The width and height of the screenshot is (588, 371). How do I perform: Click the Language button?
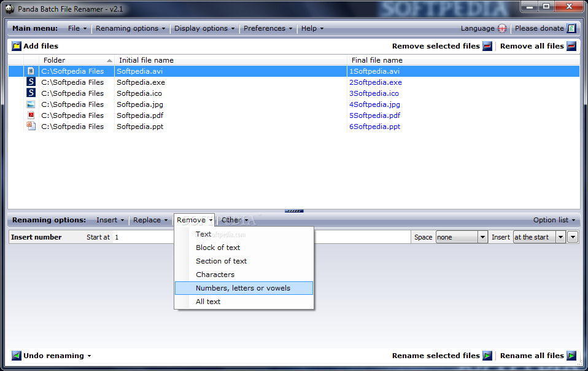[x=484, y=28]
